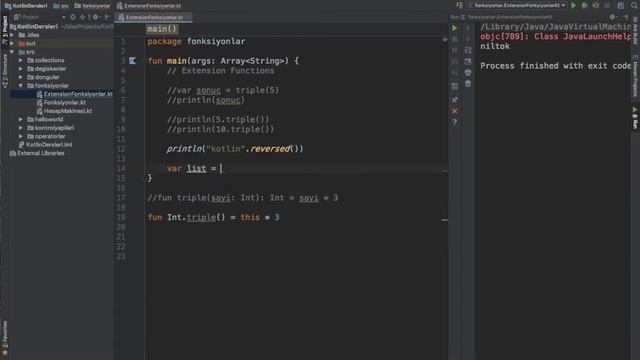Select External Libraries node
This screenshot has width=640, height=360.
(40, 153)
